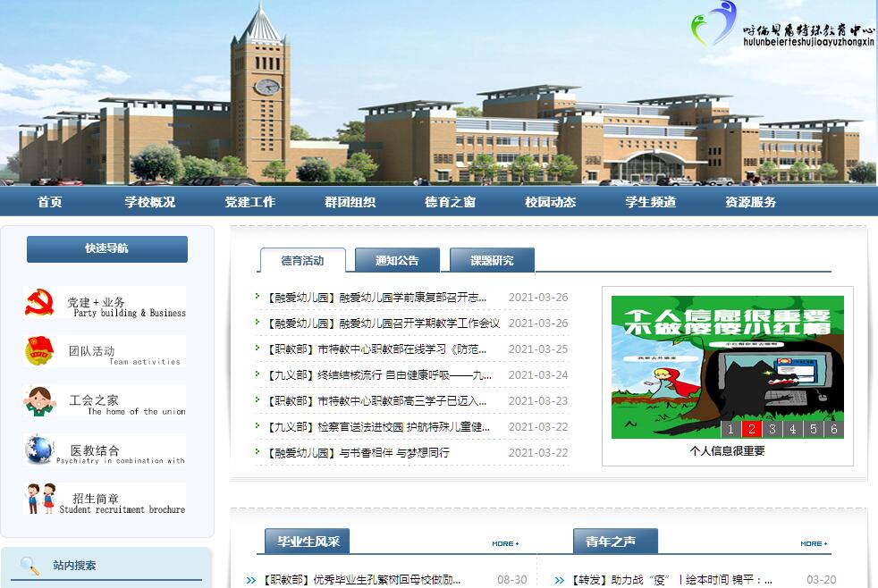878x588 pixels.
Task: Open the 2021-03-24 article on 终结结核流行
Action: (x=380, y=375)
